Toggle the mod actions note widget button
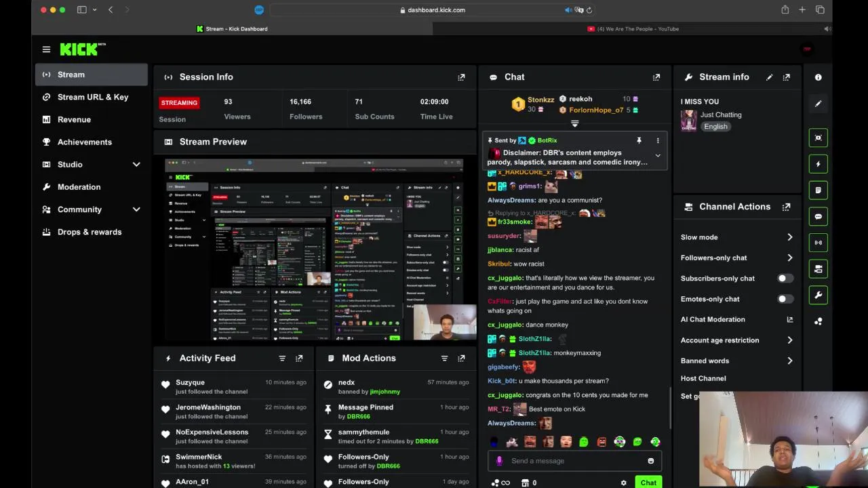868x488 pixels. 818,190
